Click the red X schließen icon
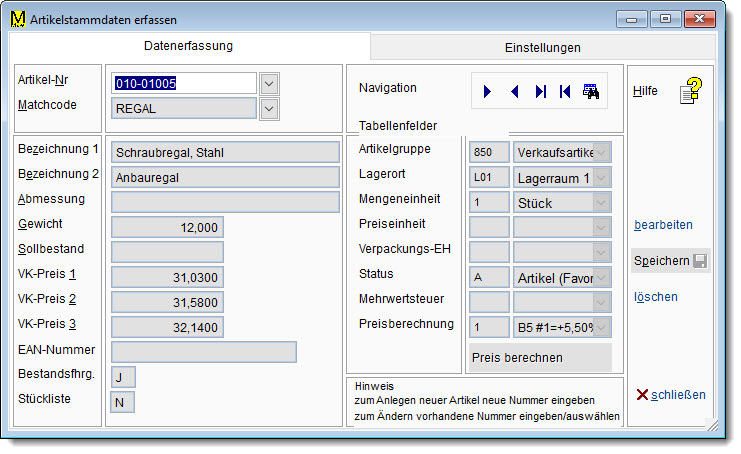The width and height of the screenshot is (741, 454). tap(642, 394)
